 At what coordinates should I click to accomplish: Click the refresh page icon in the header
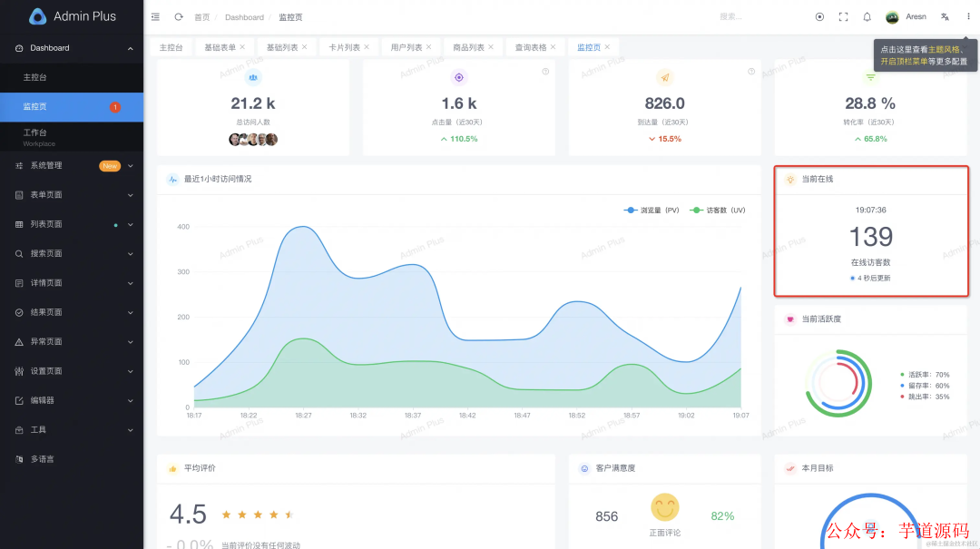179,17
